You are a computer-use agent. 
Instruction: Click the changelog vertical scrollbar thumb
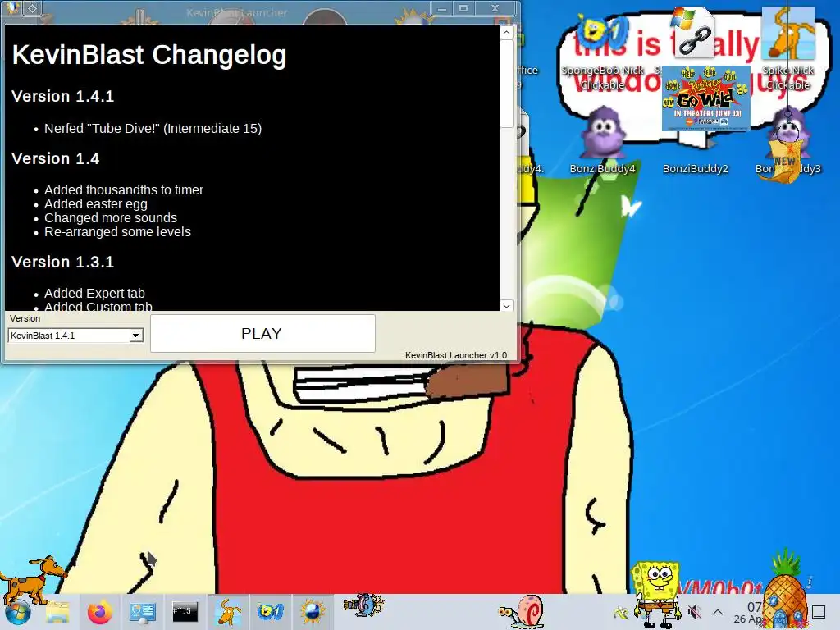506,83
